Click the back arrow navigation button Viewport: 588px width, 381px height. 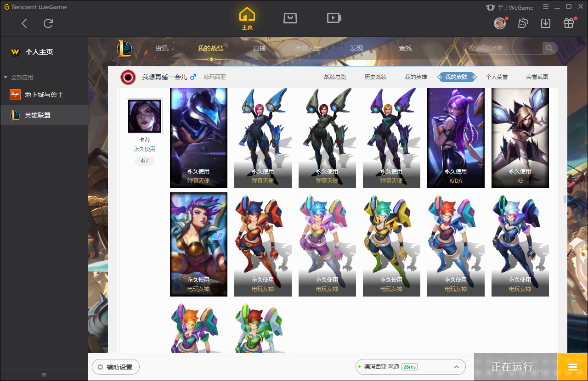point(24,23)
